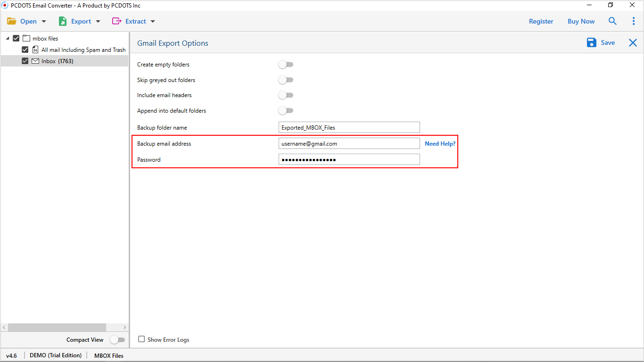Click MBOX Files in the status bar
Image resolution: width=644 pixels, height=362 pixels.
tap(109, 355)
